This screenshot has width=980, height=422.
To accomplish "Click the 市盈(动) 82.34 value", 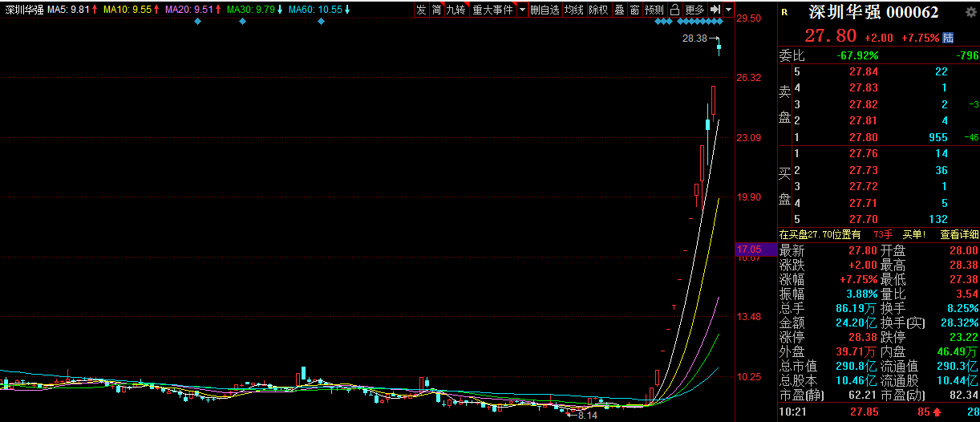I will (963, 395).
